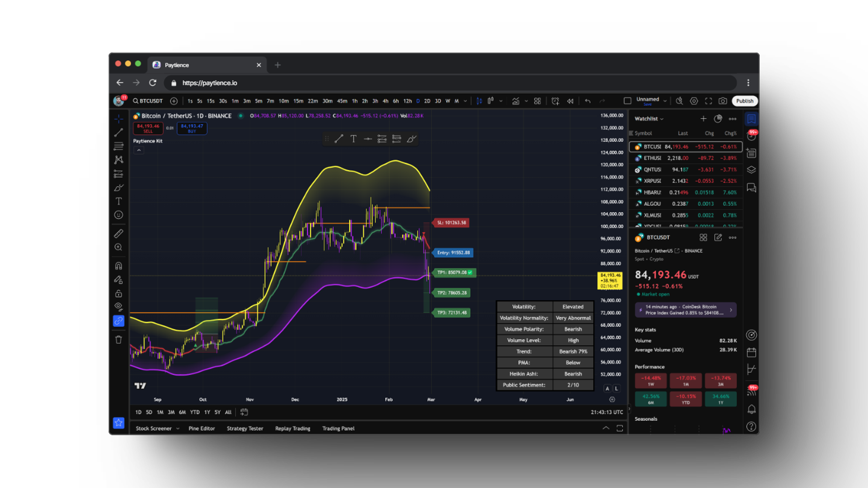Select the ruler measure tool

[x=118, y=233]
